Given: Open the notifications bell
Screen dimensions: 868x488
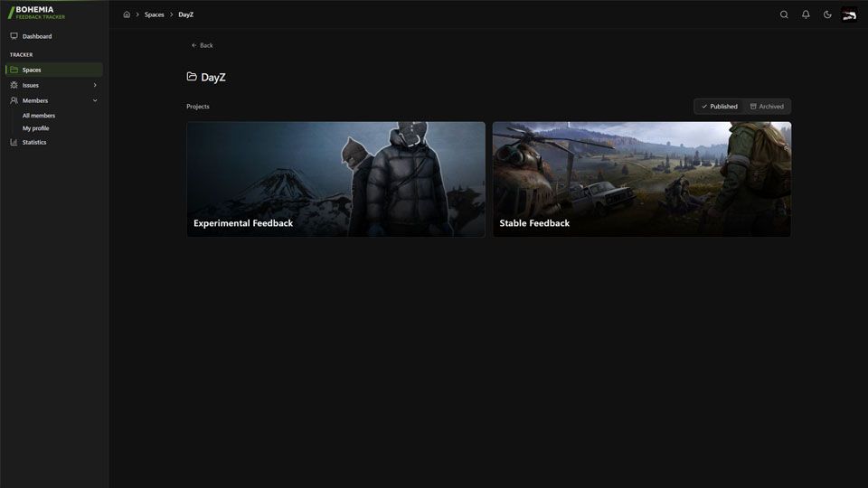Looking at the screenshot, I should click(x=806, y=14).
